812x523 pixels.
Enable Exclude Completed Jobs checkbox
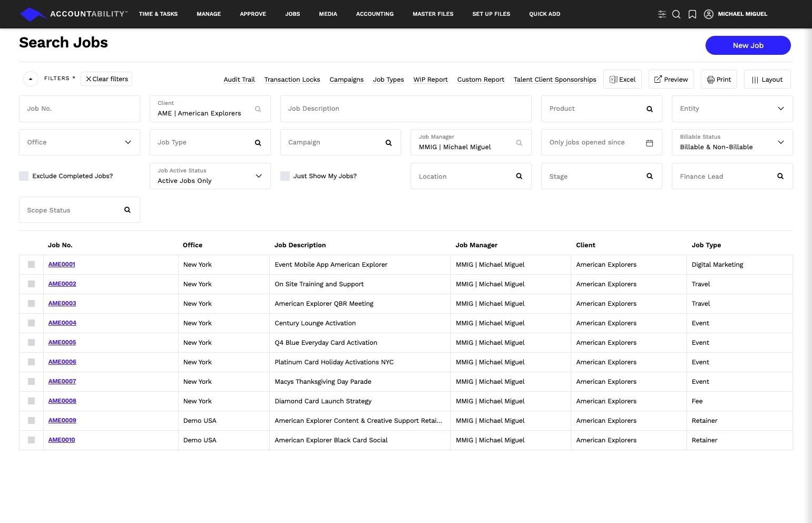pos(24,176)
